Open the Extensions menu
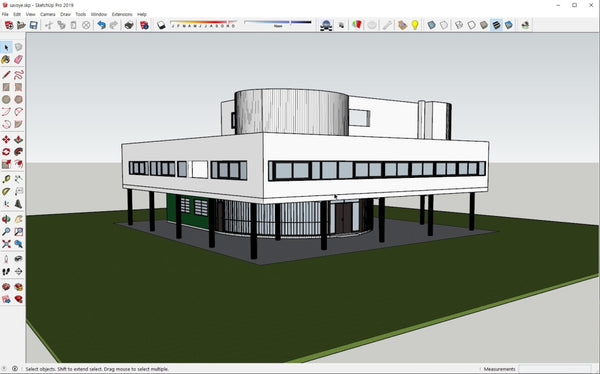Viewport: 600px width, 374px height. pos(122,14)
